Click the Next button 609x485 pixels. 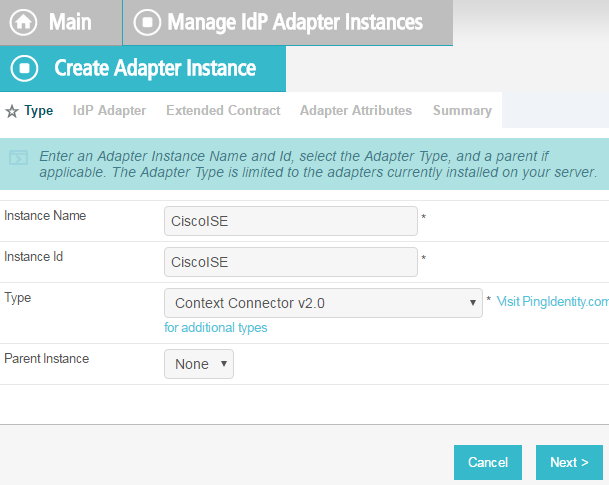569,462
